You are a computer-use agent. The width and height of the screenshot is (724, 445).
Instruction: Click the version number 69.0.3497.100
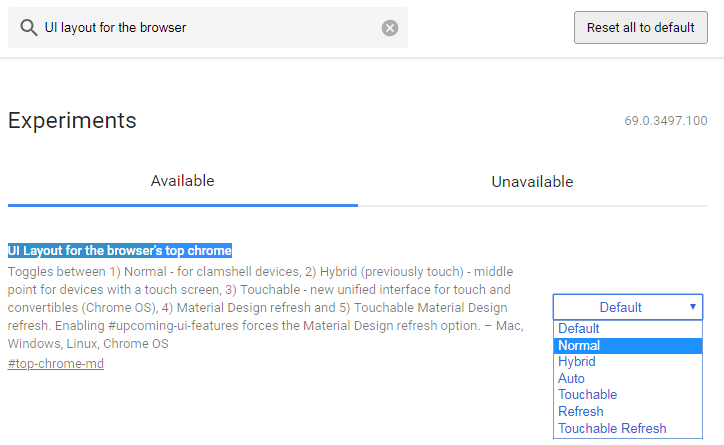coord(666,122)
